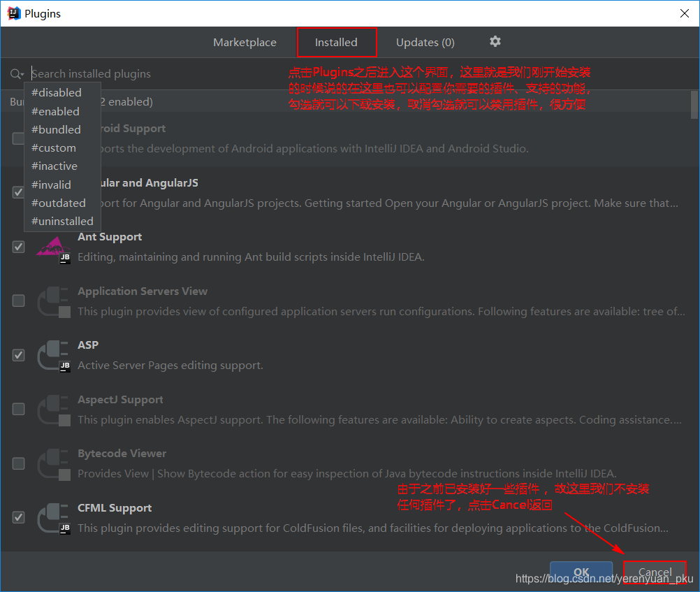Uncheck the ASP plugin checkbox

tap(18, 355)
